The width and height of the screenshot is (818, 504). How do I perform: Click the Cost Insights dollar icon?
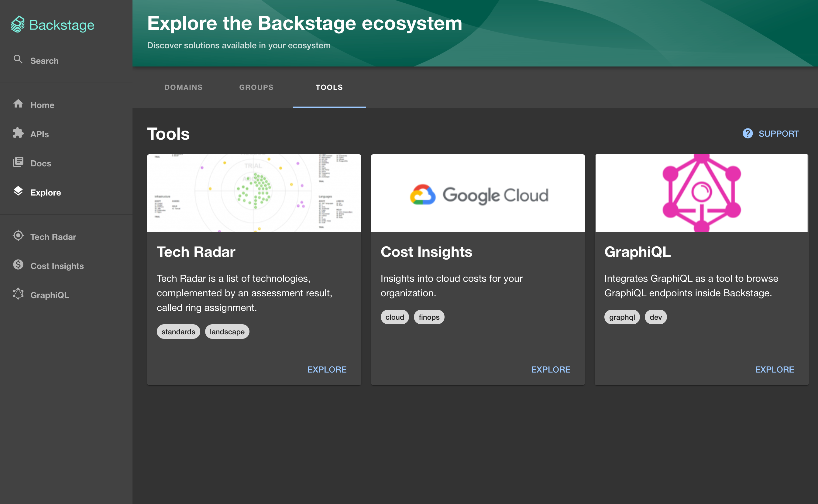coord(18,265)
